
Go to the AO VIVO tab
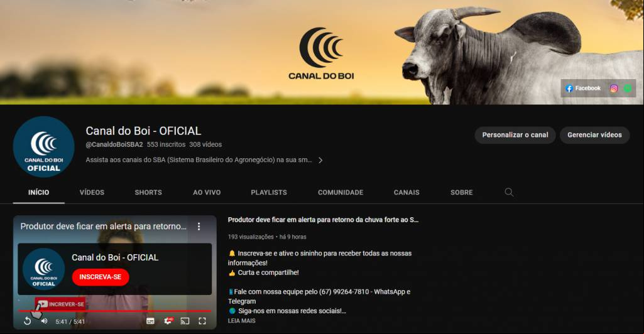(207, 193)
